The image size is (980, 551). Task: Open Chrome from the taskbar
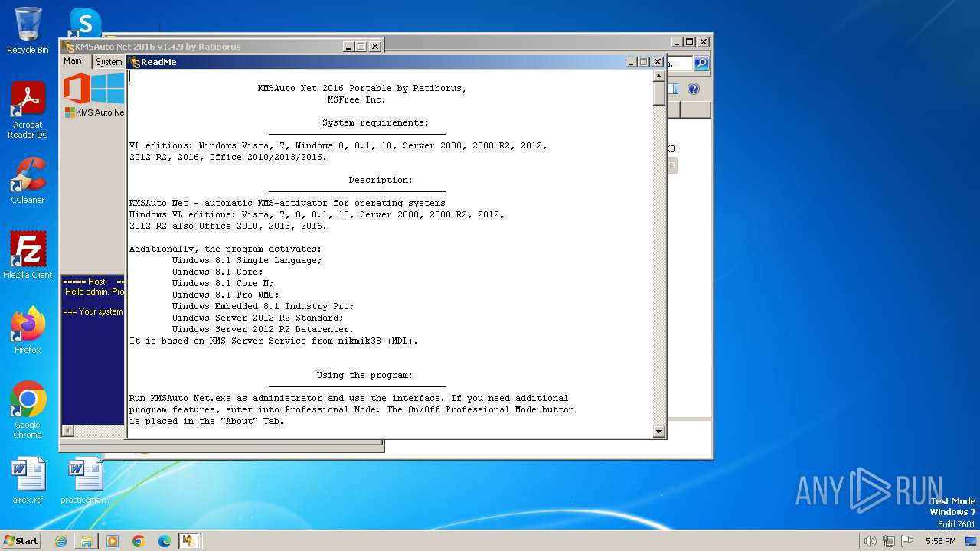tap(139, 541)
